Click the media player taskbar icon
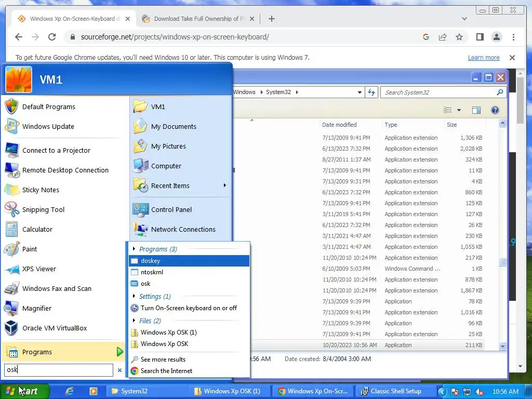This screenshot has width=532, height=399. [x=94, y=391]
